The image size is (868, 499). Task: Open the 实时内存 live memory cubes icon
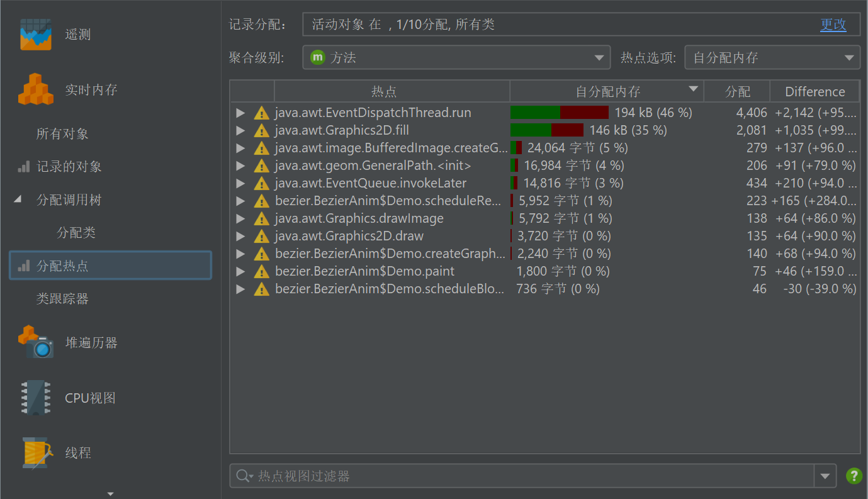35,89
